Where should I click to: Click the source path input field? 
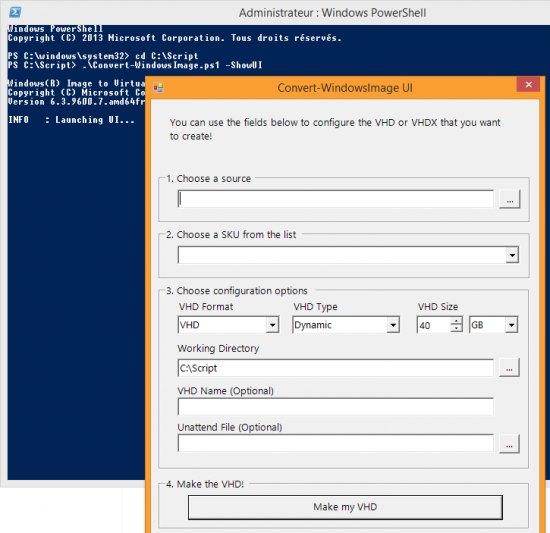pos(335,199)
